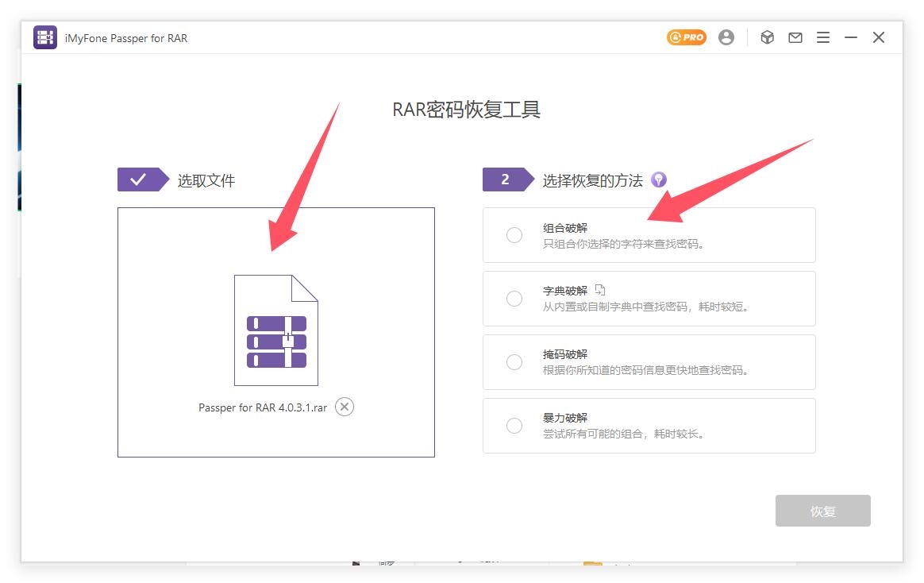Select the 组合破解 radio button

[514, 235]
